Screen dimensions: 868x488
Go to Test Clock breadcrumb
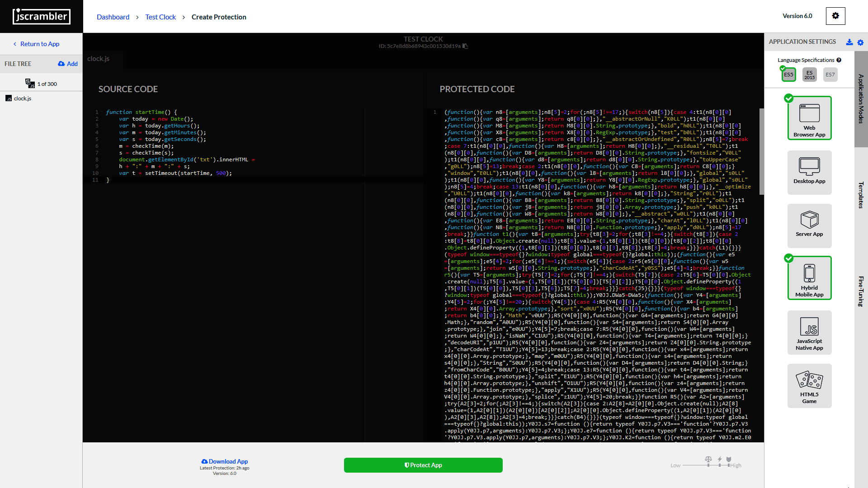click(x=160, y=17)
